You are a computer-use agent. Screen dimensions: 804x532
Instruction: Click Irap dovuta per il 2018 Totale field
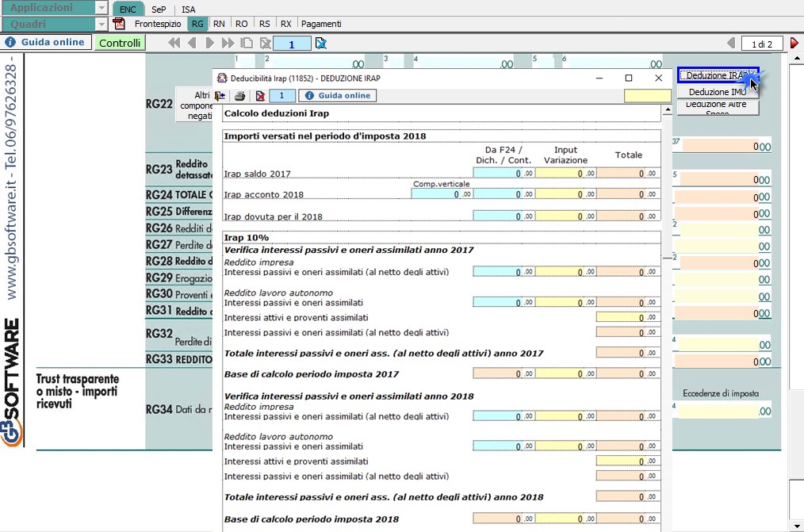tap(627, 216)
